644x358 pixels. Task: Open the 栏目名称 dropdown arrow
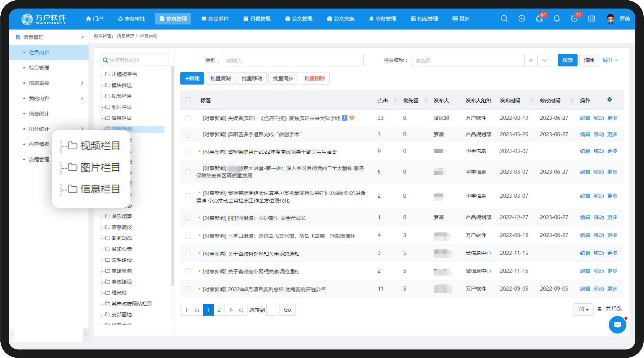click(544, 60)
